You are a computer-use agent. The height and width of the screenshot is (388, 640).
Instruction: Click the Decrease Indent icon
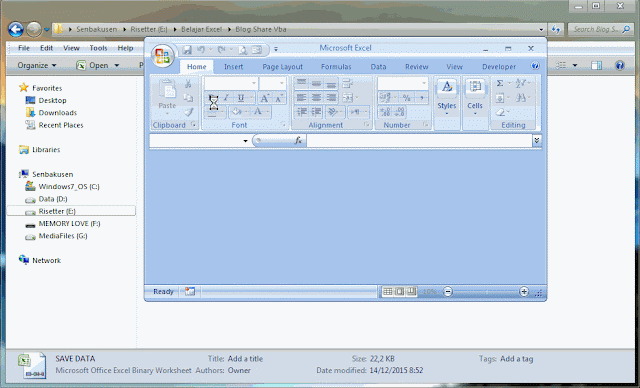click(302, 111)
